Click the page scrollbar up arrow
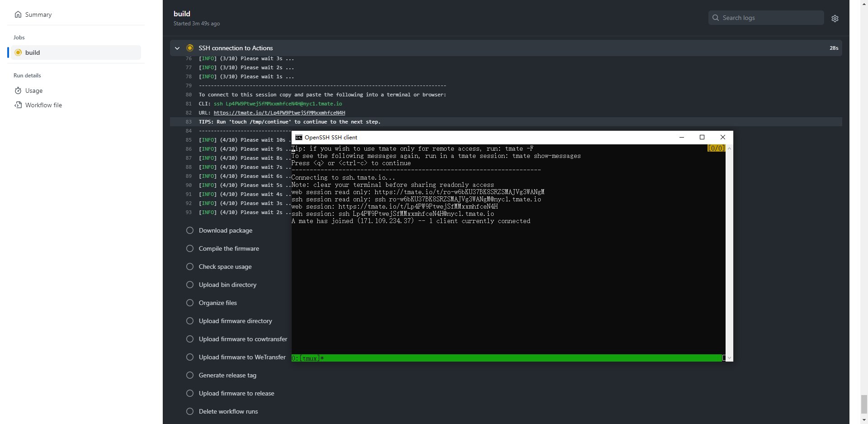The width and height of the screenshot is (868, 424). pyautogui.click(x=864, y=4)
